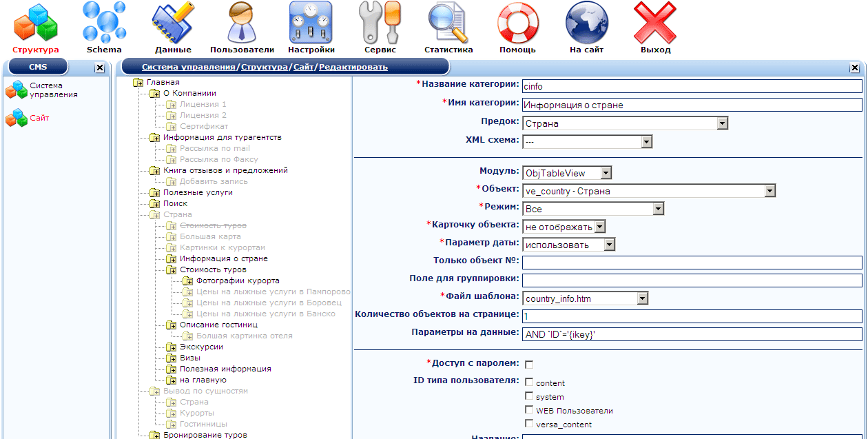
Task: Enable the Доступ с паролем checkbox
Action: pyautogui.click(x=529, y=364)
